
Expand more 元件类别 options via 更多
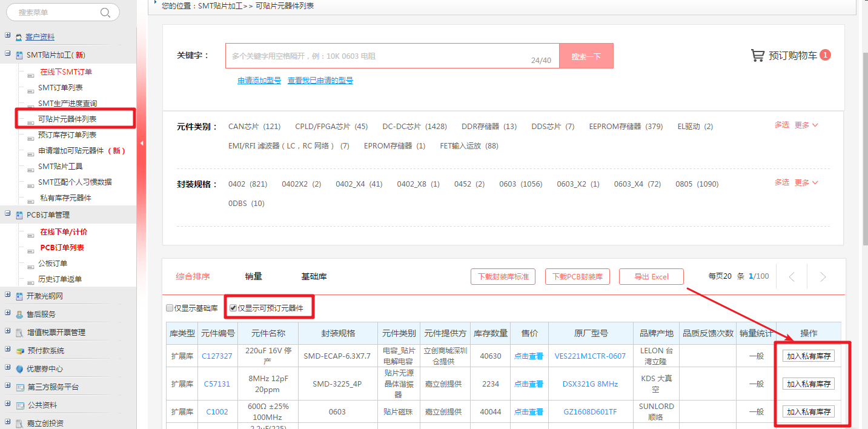(x=806, y=125)
